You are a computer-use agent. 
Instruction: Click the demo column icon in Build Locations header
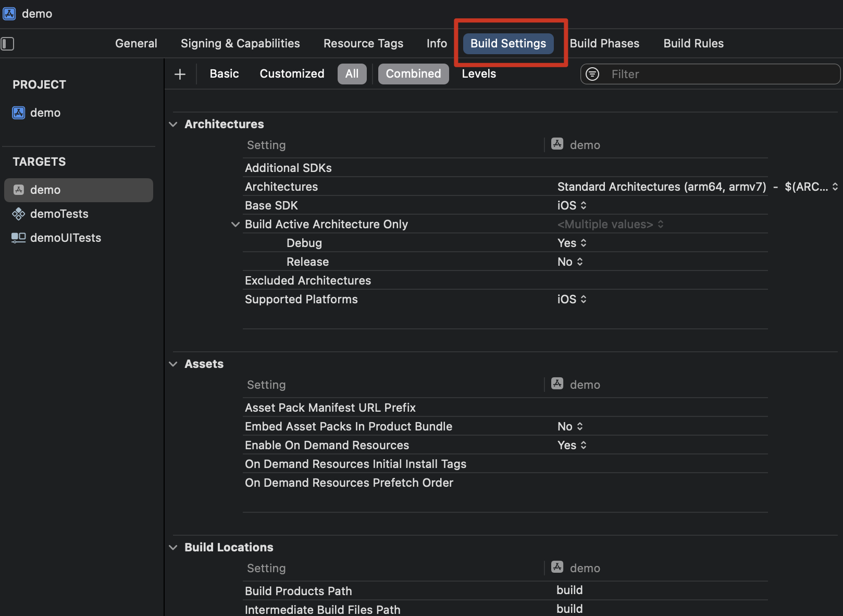tap(557, 568)
